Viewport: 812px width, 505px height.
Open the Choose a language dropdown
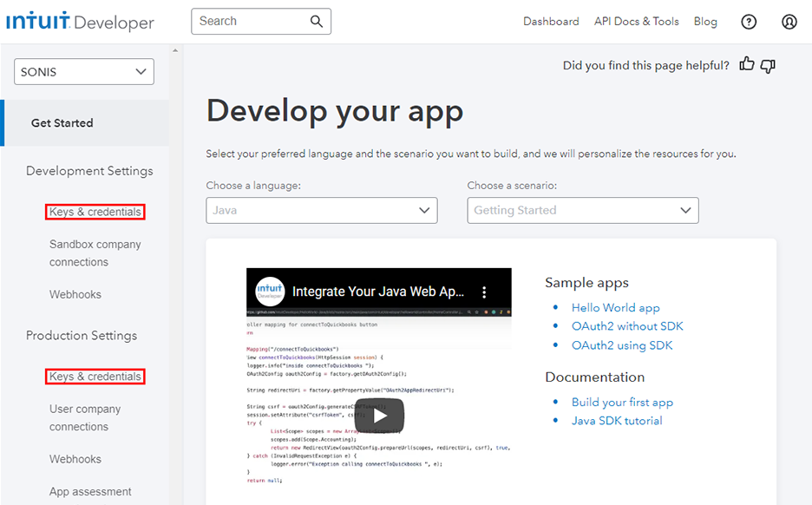(x=321, y=210)
